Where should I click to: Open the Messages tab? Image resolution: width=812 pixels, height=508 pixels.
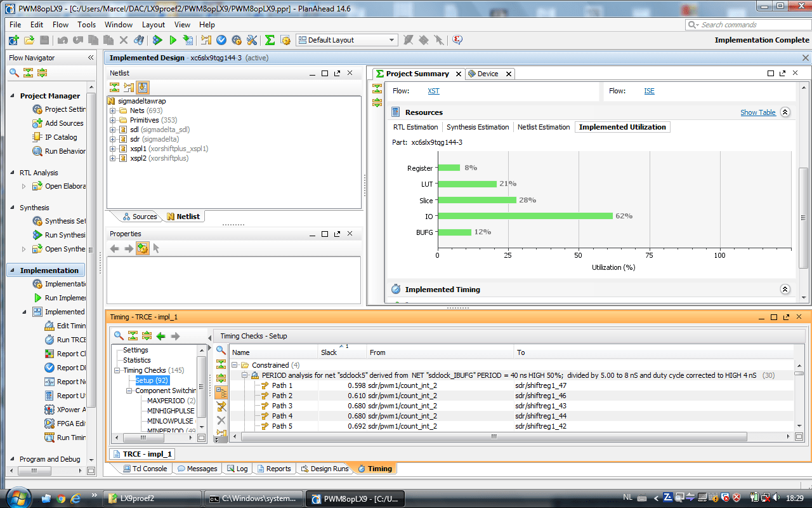click(197, 469)
